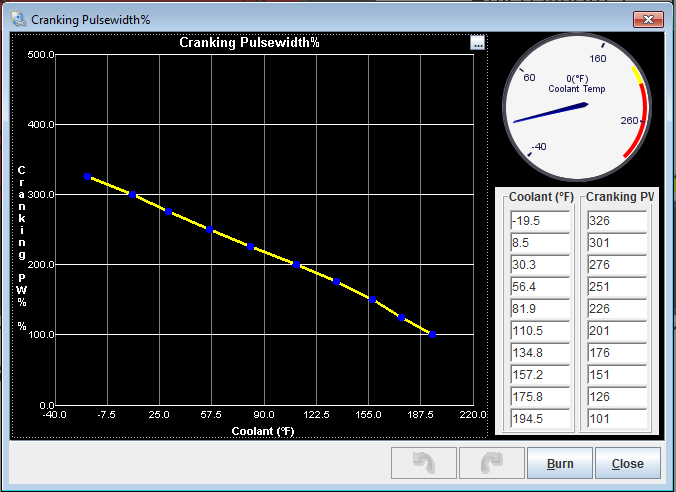Select the rightmost curve point near 100
The image size is (676, 492).
coord(432,334)
